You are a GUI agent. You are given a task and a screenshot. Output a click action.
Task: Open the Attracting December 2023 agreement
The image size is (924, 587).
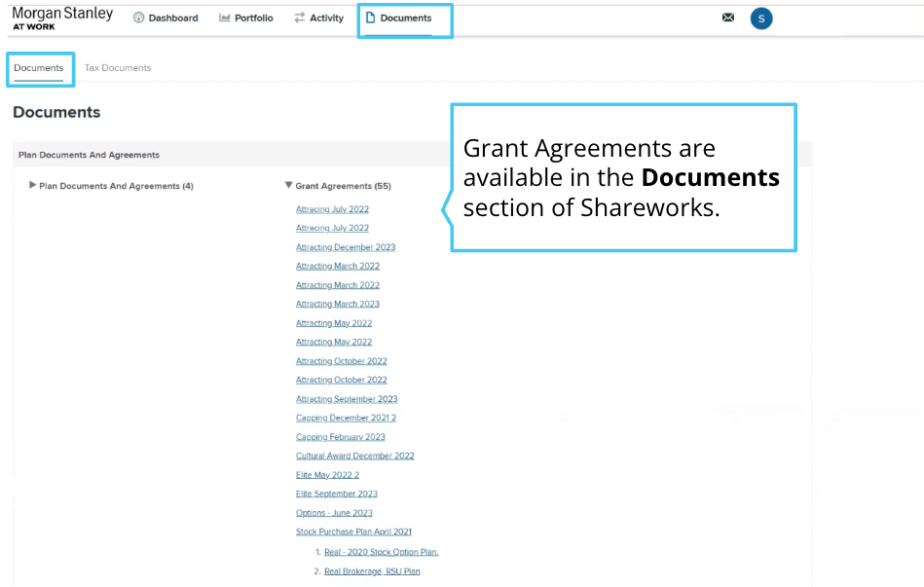pyautogui.click(x=346, y=247)
